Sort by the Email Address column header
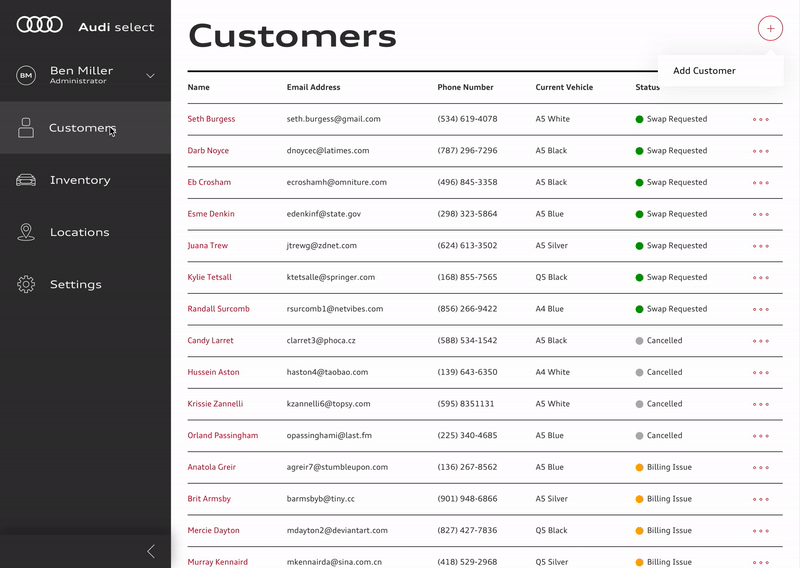 click(313, 87)
